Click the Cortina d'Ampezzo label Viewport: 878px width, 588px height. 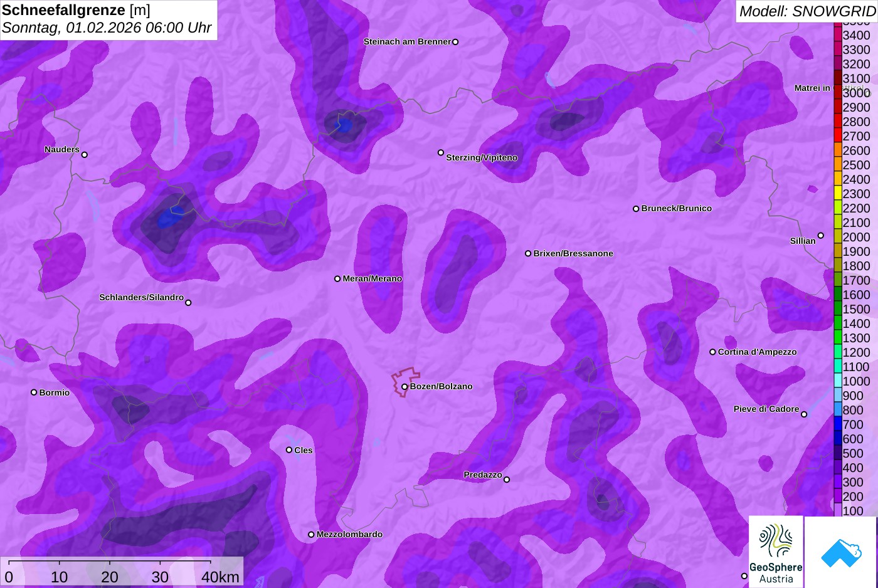pos(758,352)
